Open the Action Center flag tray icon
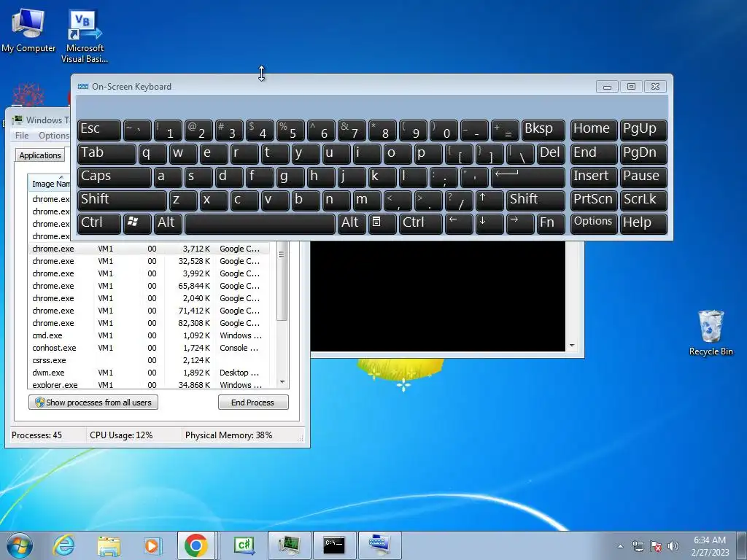Screen dimensions: 747x560 pyautogui.click(x=656, y=546)
